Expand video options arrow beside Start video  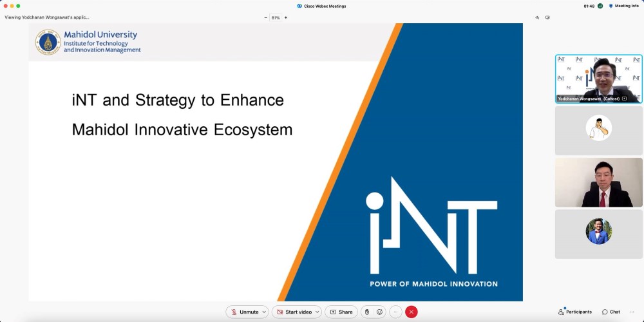[x=317, y=312]
